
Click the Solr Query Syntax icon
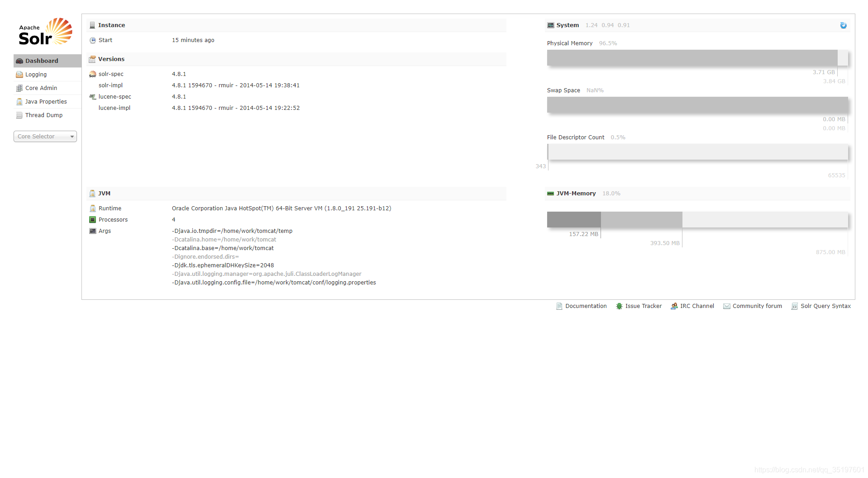794,306
